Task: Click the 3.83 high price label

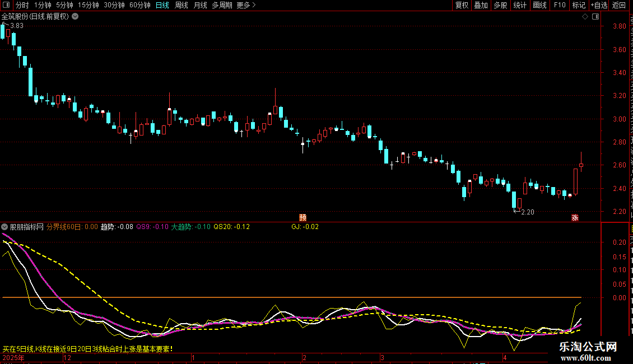Action: coord(17,25)
